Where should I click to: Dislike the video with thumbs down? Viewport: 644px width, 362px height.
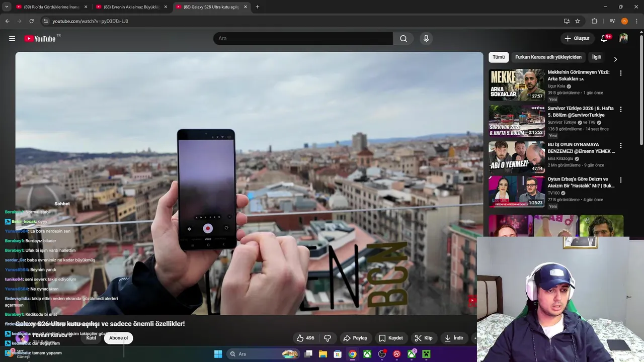coord(327,338)
